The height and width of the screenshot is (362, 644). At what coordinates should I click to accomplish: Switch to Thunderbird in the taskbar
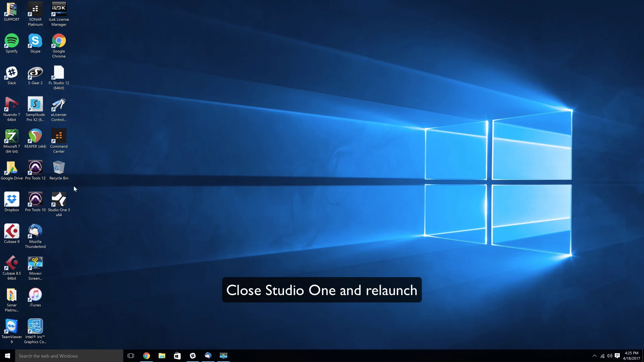coord(208,356)
